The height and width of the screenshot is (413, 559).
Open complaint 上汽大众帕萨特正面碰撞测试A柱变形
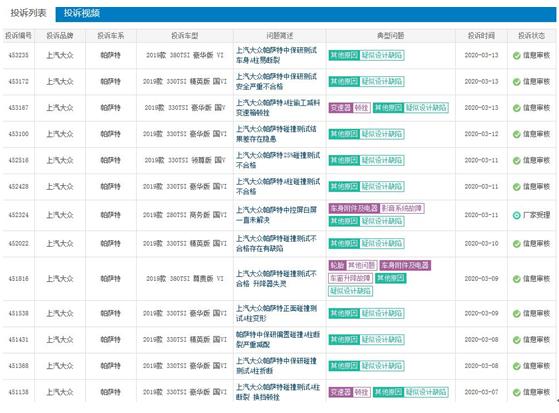click(x=276, y=313)
